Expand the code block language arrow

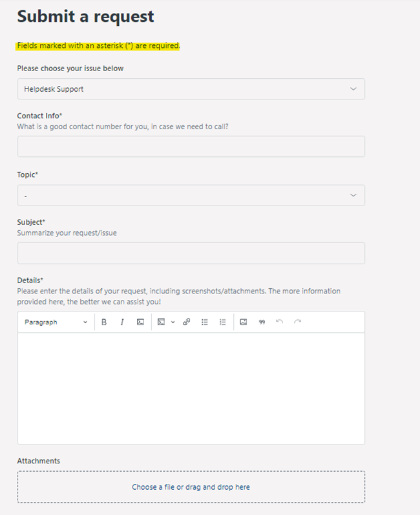[x=173, y=322]
